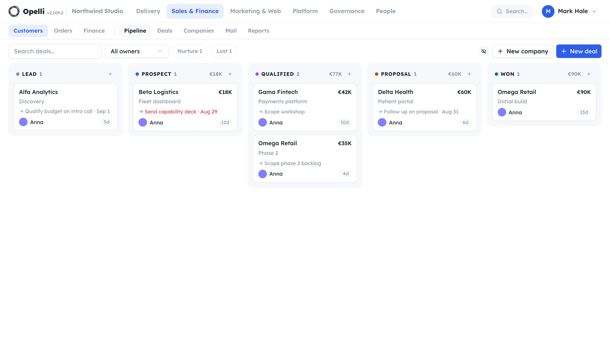Click Anna's avatar on Beta Logistics card
Viewport: 610px width, 364px height.
click(x=143, y=122)
